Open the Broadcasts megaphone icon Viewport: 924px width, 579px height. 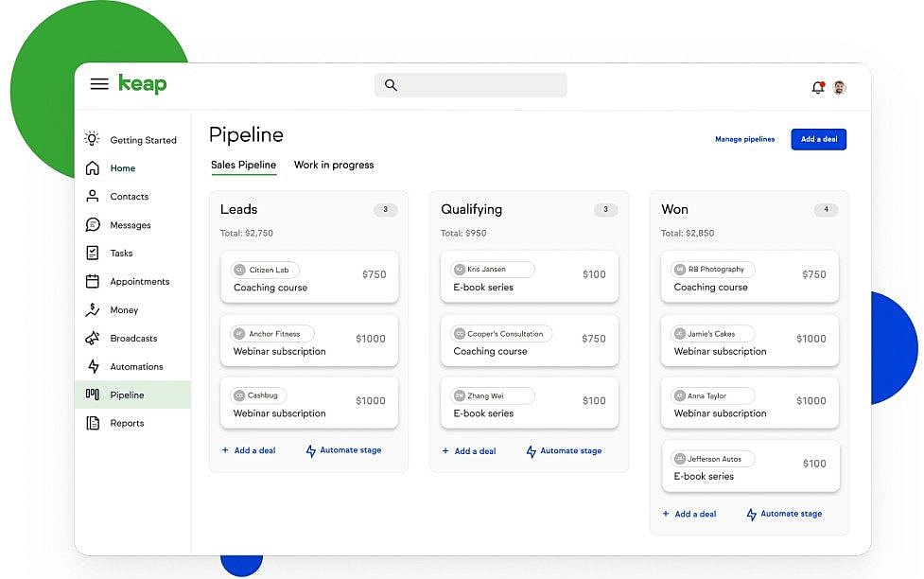93,339
